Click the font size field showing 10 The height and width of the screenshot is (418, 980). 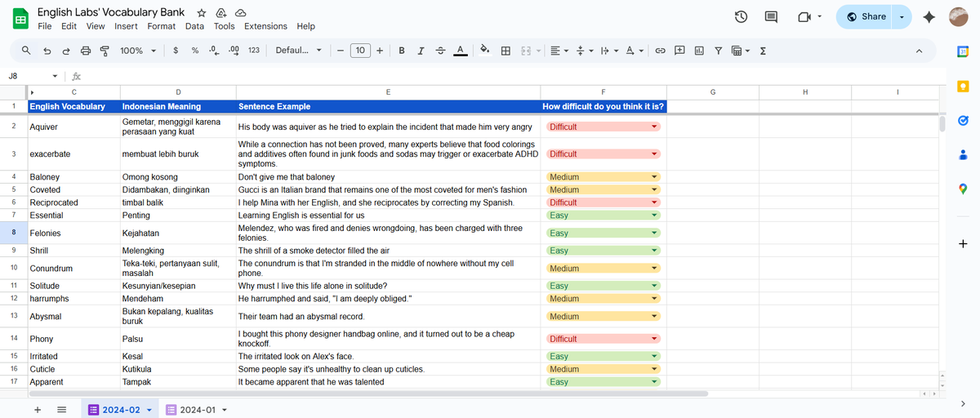[360, 51]
